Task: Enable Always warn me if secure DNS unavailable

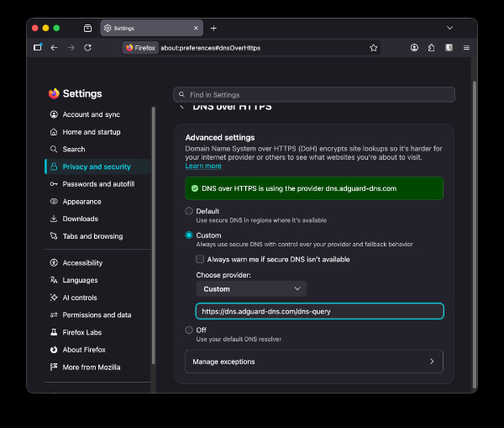Action: [x=200, y=259]
